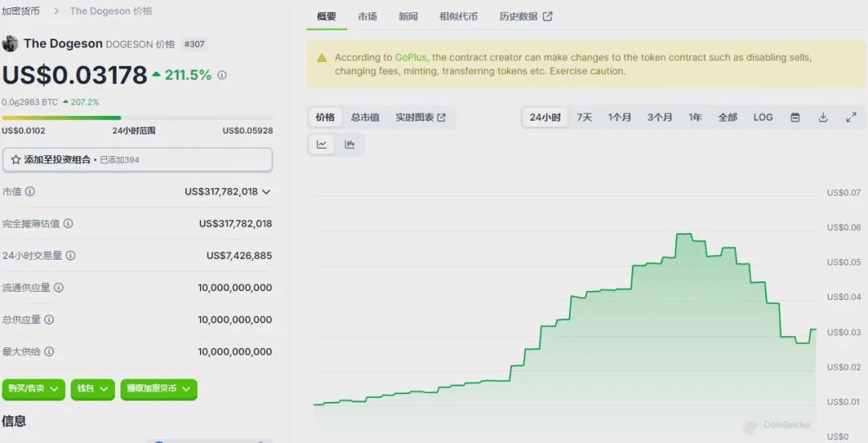Select the 相似代币 tab
This screenshot has height=443, width=868.
458,17
